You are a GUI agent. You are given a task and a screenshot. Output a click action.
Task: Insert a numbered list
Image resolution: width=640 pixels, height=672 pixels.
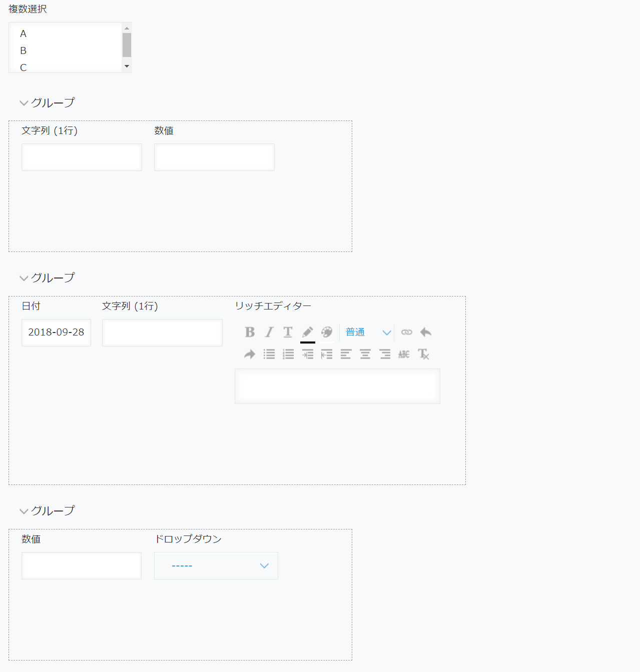(288, 354)
